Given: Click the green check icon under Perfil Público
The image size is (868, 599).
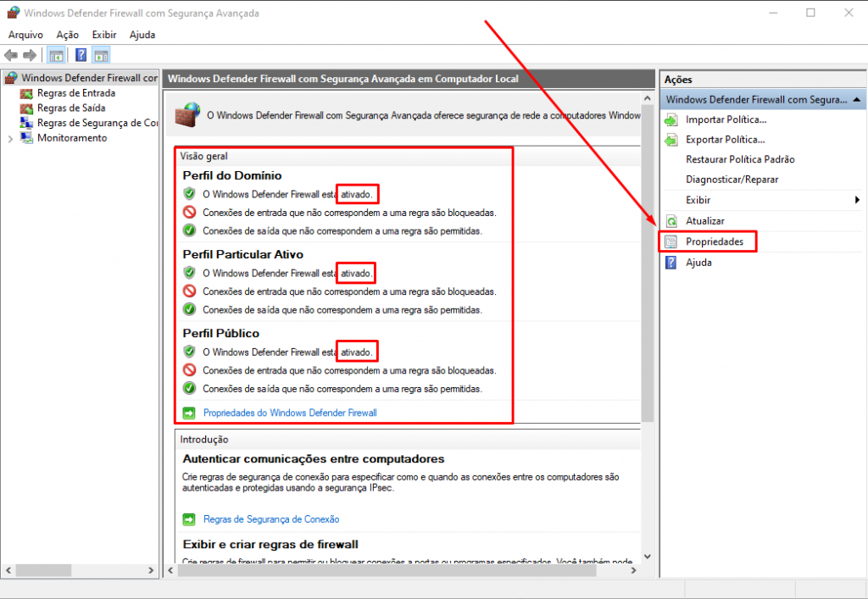Looking at the screenshot, I should click(189, 388).
